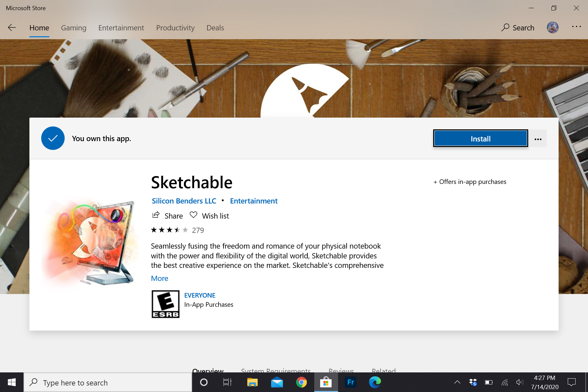The image size is (588, 392).
Task: Launch Google Chrome from taskbar
Action: 301,382
